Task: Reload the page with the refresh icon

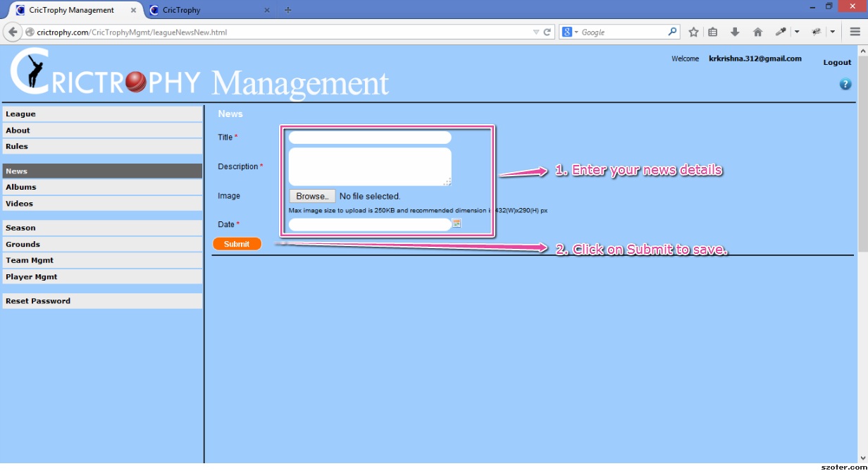Action: click(x=547, y=32)
